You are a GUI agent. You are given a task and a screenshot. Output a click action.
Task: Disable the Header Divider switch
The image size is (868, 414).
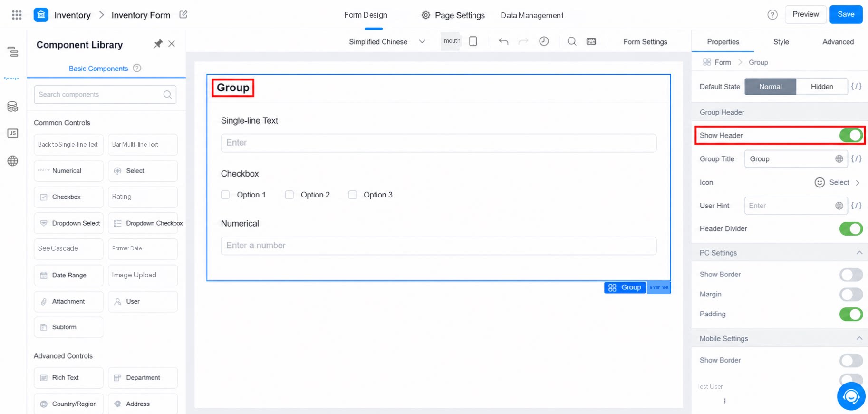pyautogui.click(x=851, y=228)
